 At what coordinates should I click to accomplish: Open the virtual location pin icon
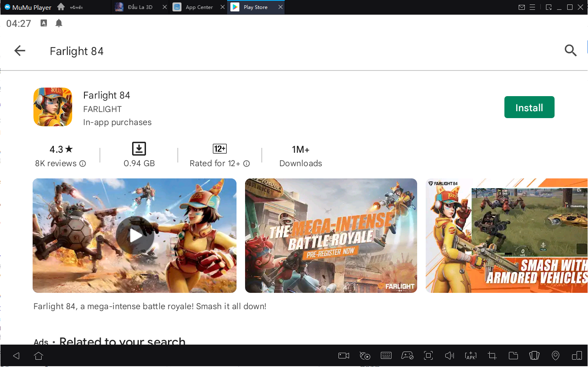(555, 356)
